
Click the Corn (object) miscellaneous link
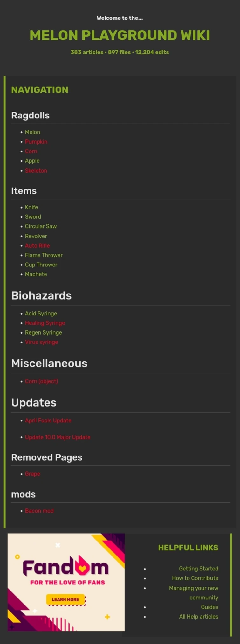41,381
